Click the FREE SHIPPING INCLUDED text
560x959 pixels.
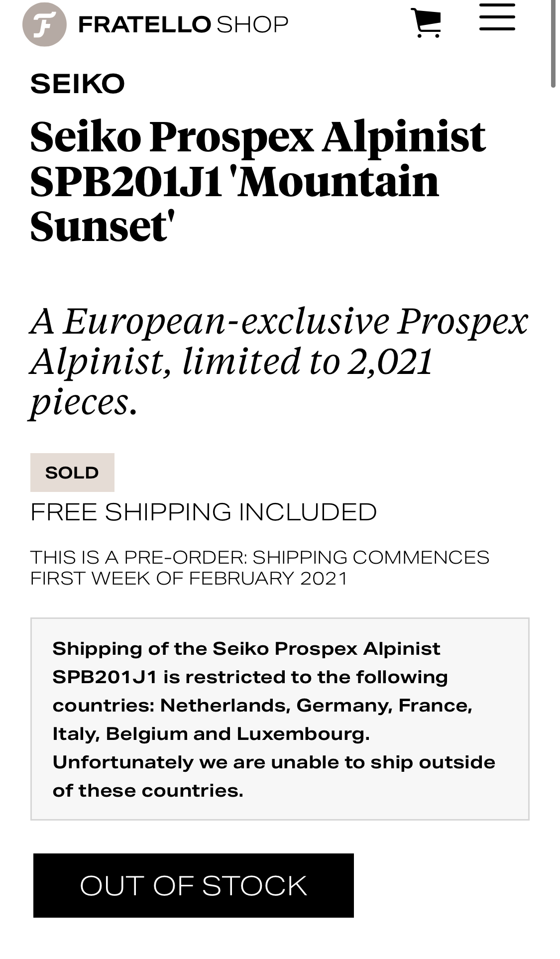(204, 512)
